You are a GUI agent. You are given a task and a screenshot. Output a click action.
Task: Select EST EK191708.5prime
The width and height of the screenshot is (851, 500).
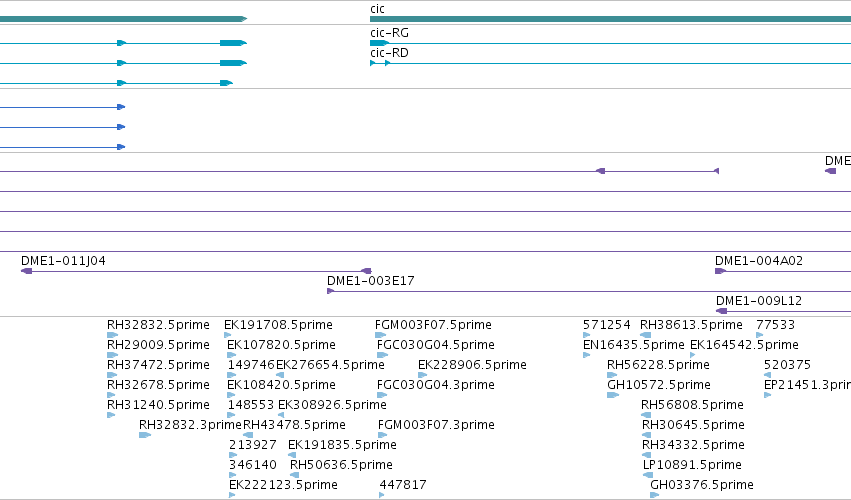point(278,325)
